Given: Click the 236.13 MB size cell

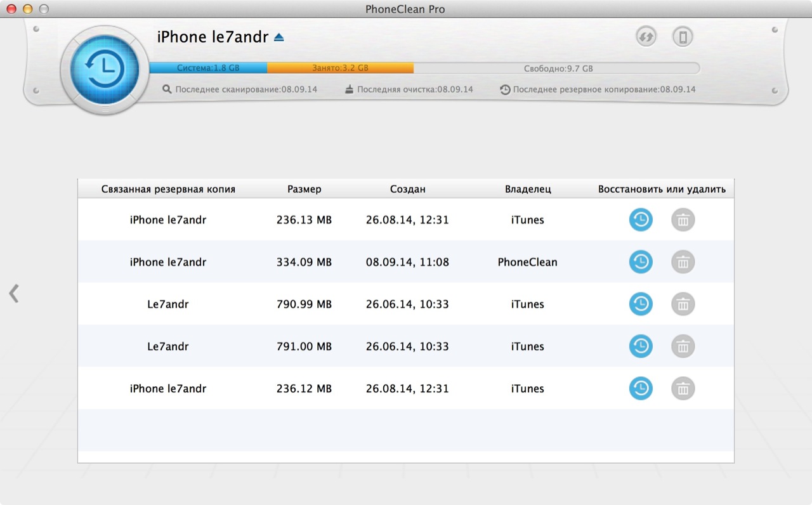Looking at the screenshot, I should tap(304, 220).
